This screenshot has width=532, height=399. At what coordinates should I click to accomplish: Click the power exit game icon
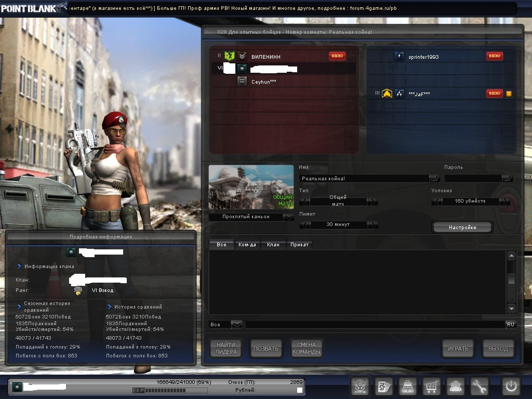[x=511, y=387]
